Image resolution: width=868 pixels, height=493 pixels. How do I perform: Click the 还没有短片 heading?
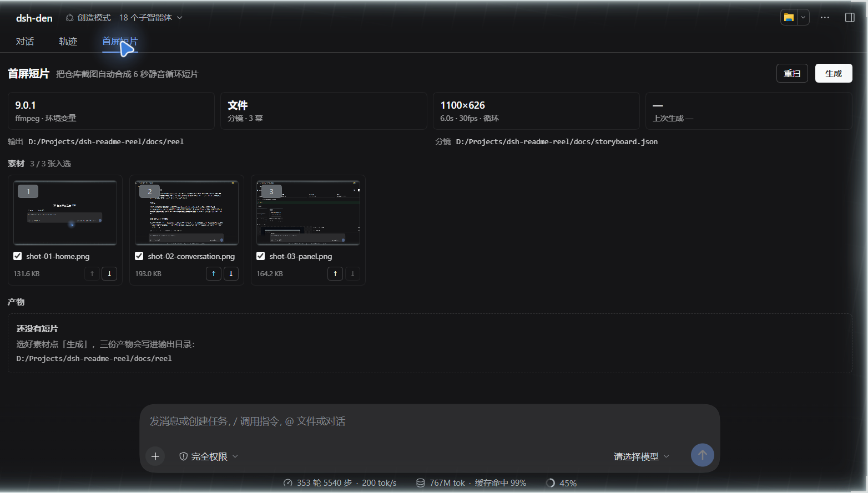click(37, 329)
